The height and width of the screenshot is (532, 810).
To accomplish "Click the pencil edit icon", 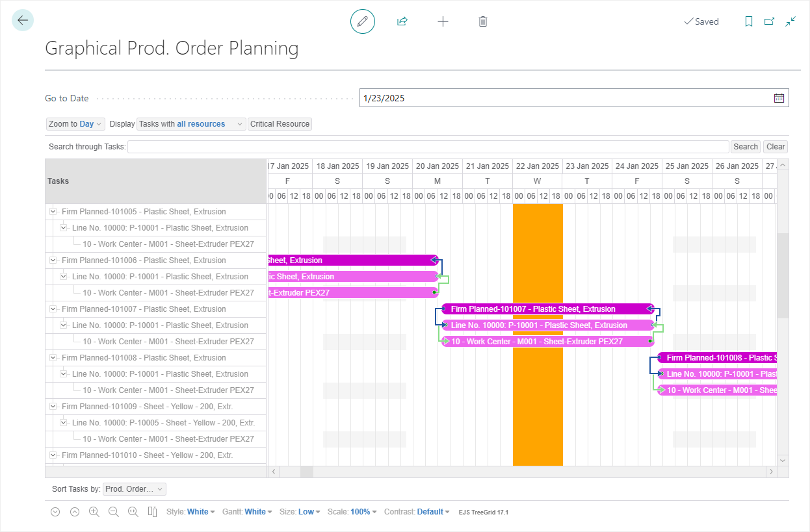I will [x=363, y=21].
